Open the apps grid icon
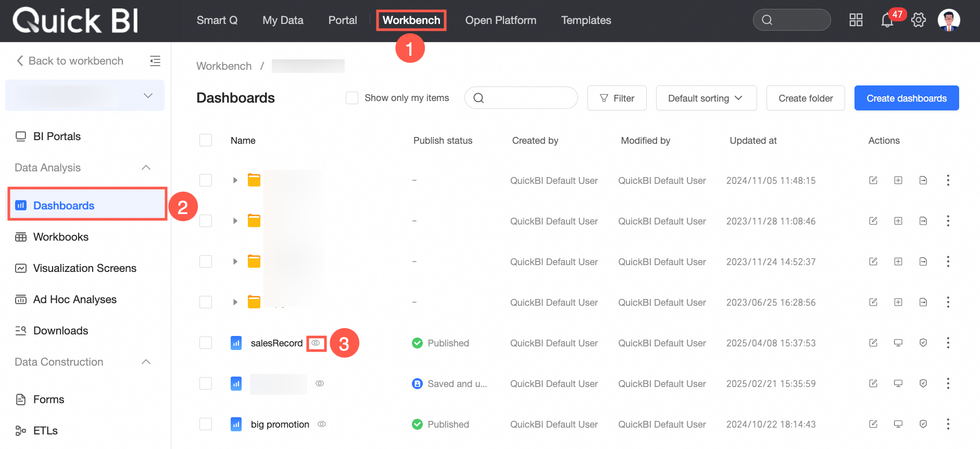 click(856, 20)
